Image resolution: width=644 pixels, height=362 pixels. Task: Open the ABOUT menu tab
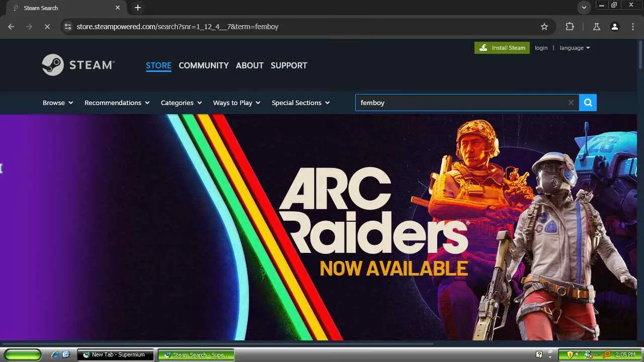pyautogui.click(x=250, y=65)
